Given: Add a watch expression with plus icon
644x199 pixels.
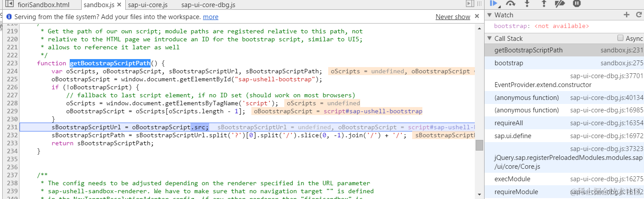Looking at the screenshot, I should 627,15.
